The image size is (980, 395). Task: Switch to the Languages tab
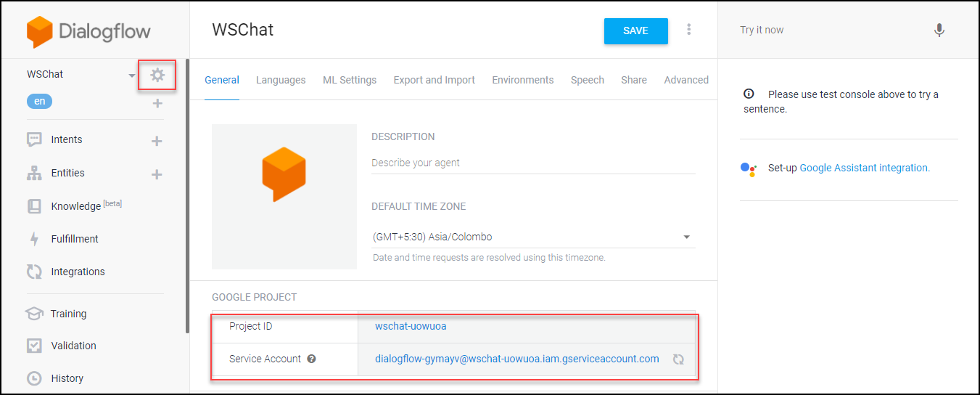[281, 80]
